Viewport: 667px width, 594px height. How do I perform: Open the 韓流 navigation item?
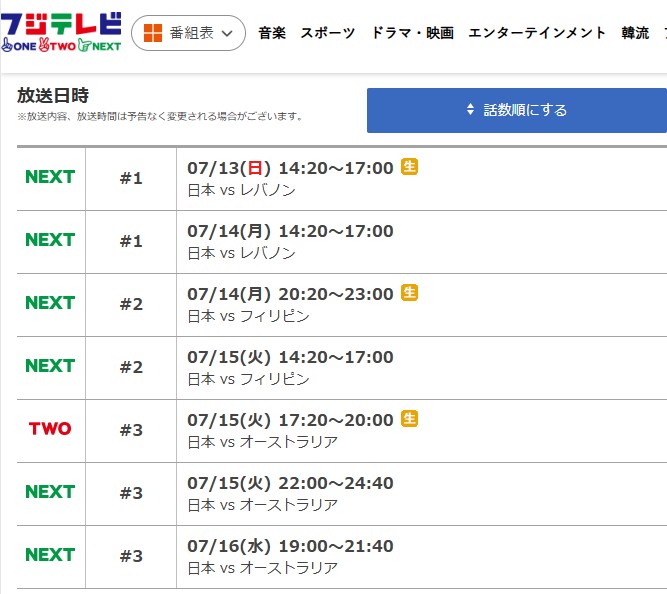click(x=635, y=33)
